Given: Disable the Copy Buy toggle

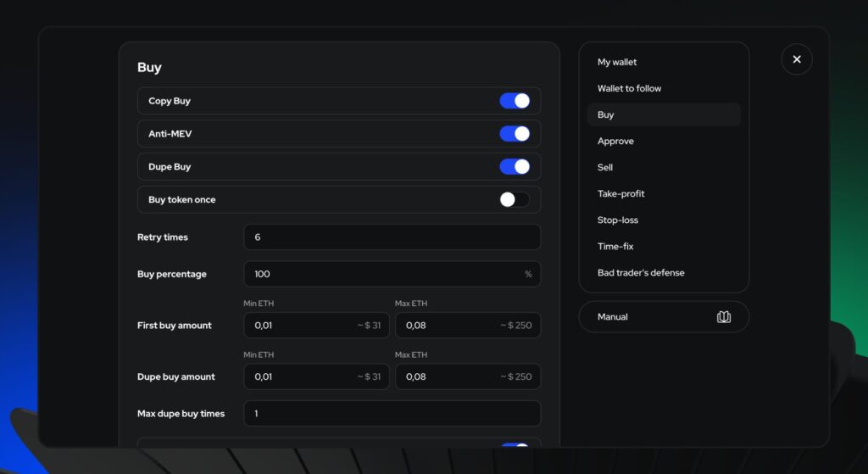Looking at the screenshot, I should click(x=515, y=101).
